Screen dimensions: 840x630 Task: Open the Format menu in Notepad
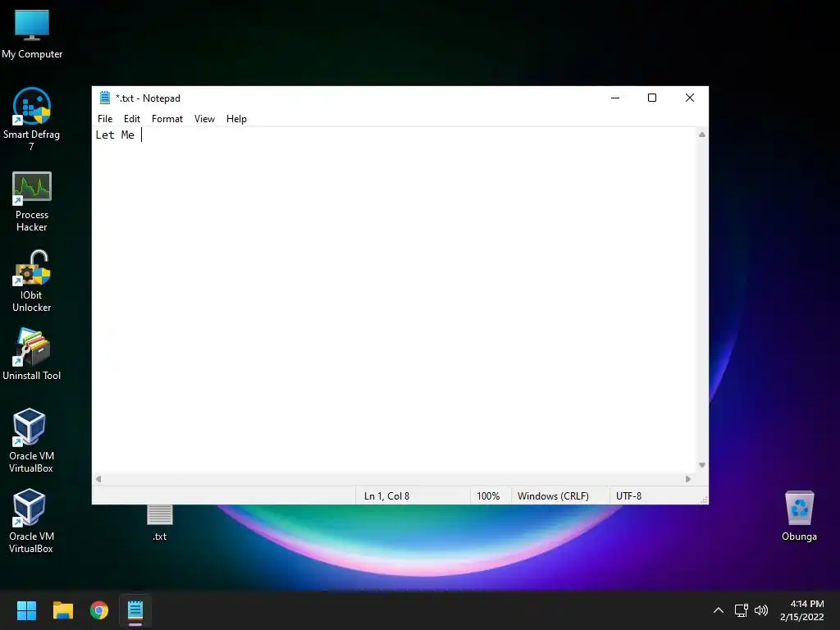point(167,119)
